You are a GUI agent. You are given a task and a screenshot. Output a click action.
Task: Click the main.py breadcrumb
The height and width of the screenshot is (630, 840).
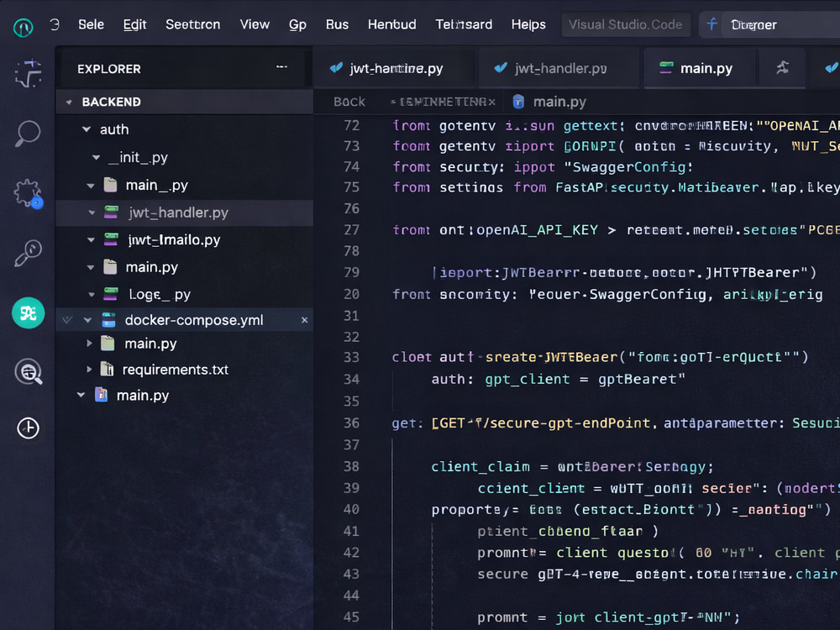pos(559,102)
